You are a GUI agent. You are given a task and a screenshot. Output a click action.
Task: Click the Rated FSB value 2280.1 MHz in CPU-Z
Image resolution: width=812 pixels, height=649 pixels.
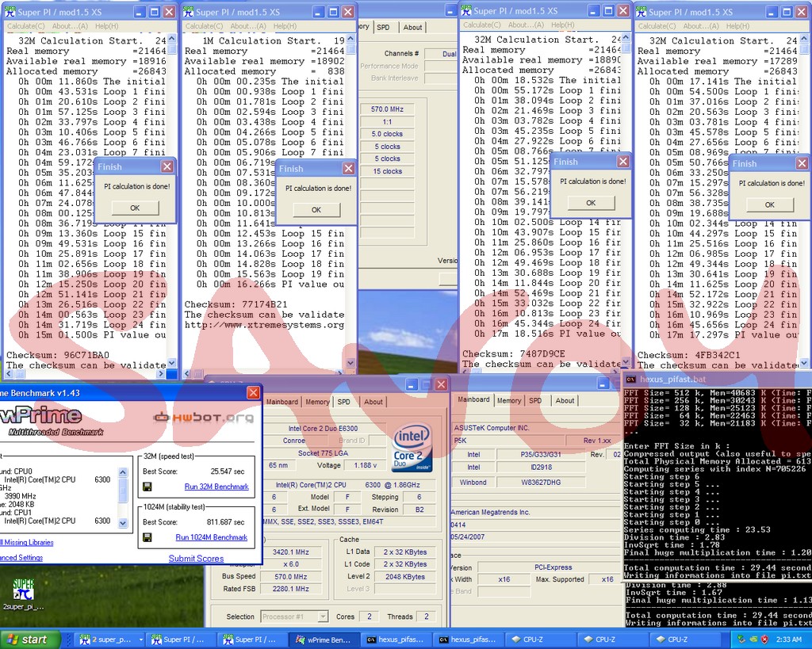(x=291, y=589)
